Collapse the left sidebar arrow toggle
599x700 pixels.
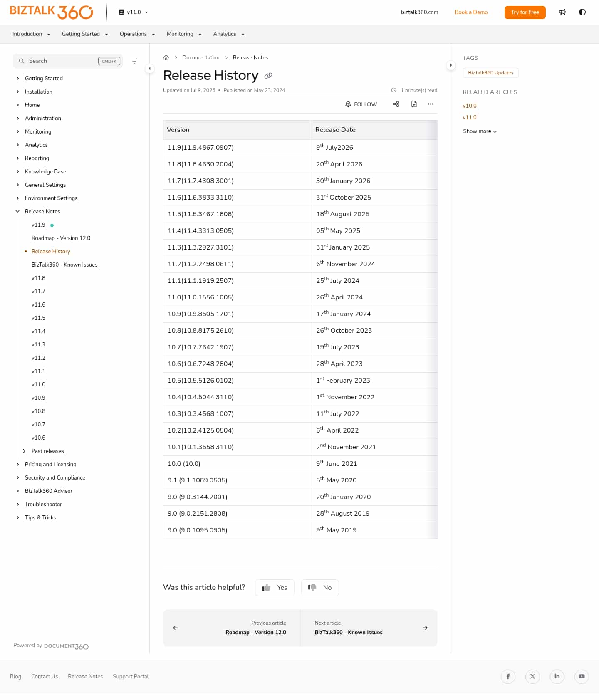point(149,68)
